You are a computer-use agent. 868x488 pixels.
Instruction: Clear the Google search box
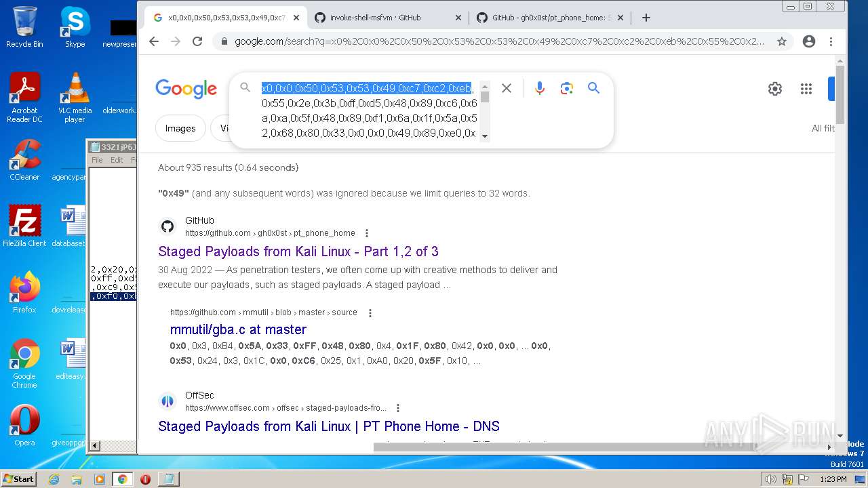[506, 88]
